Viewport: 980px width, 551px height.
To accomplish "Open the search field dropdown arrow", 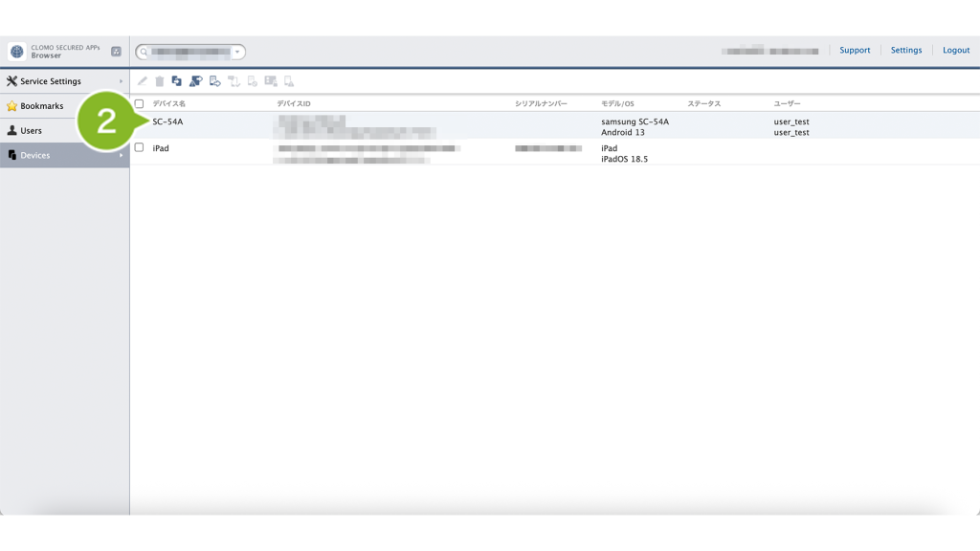I will (x=237, y=52).
